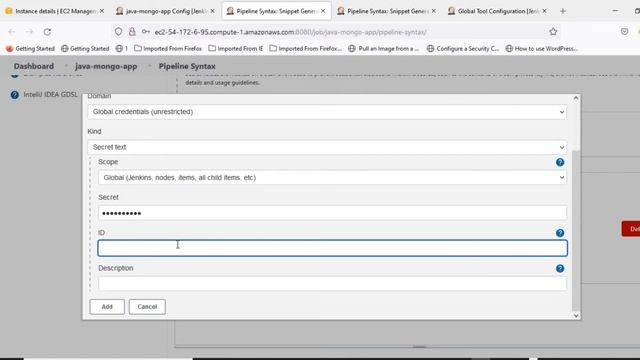Open the Description help icon
The width and height of the screenshot is (640, 360).
coord(560,268)
